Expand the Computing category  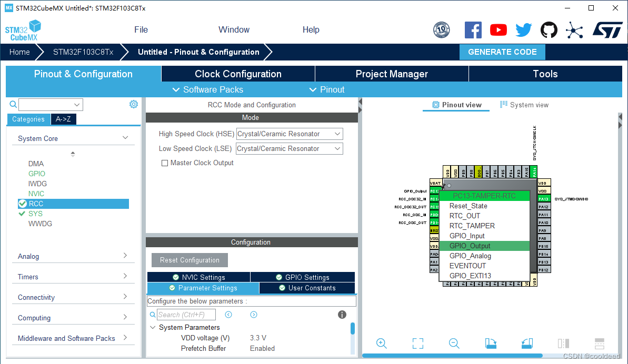125,317
